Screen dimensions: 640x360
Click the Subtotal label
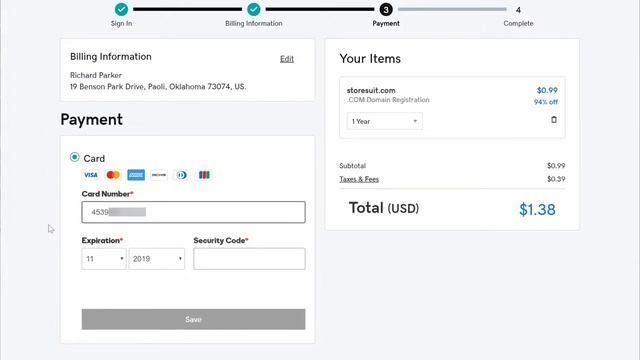pyautogui.click(x=353, y=166)
